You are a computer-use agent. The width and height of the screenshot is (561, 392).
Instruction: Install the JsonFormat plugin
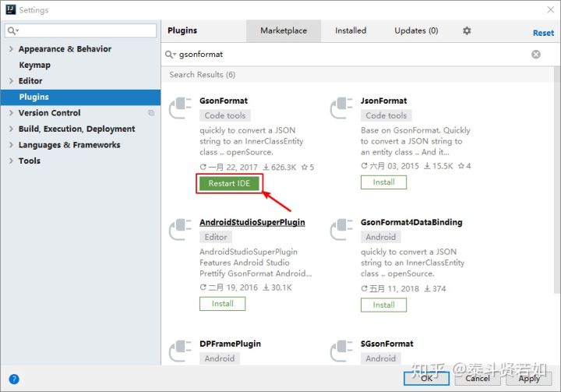[x=383, y=182]
